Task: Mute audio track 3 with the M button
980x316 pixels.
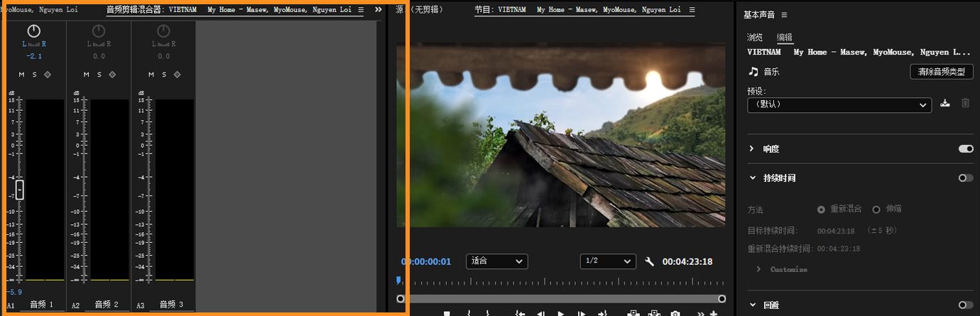Action: pos(151,75)
